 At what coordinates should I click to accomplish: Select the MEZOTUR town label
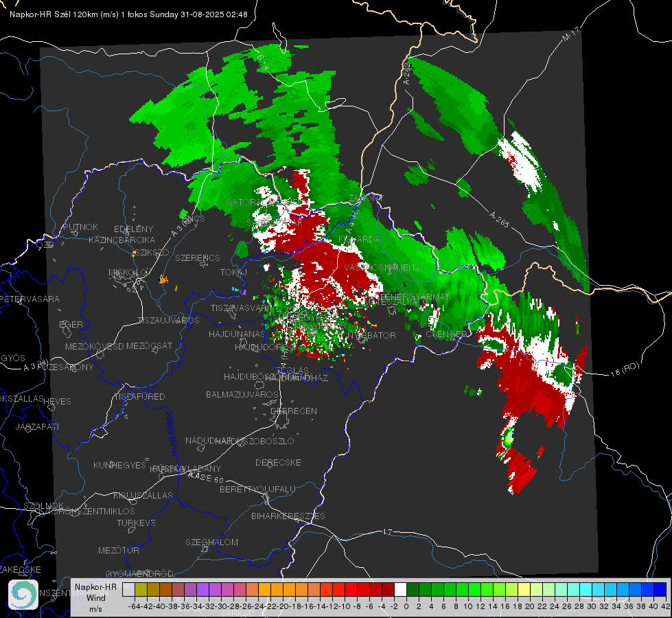coord(119,550)
